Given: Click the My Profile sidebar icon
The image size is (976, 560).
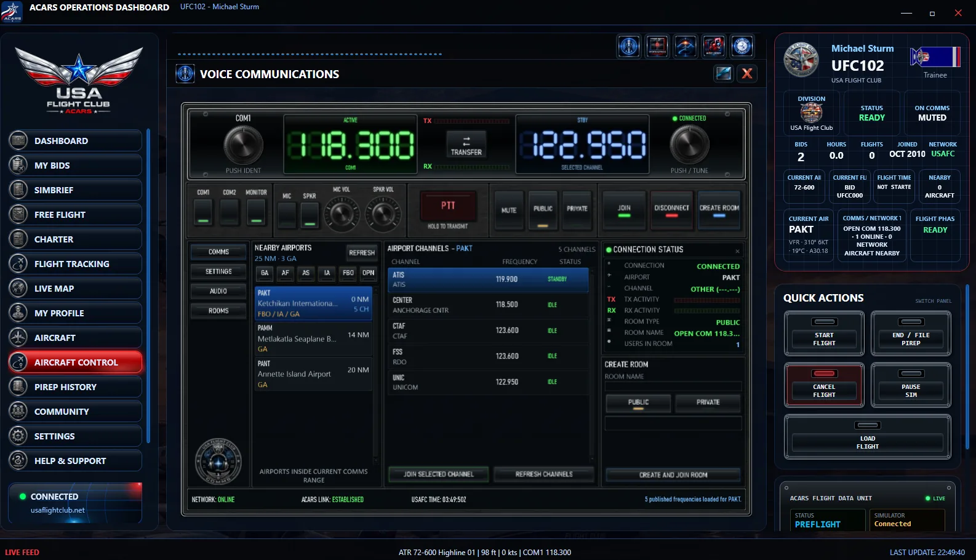Looking at the screenshot, I should pyautogui.click(x=19, y=313).
